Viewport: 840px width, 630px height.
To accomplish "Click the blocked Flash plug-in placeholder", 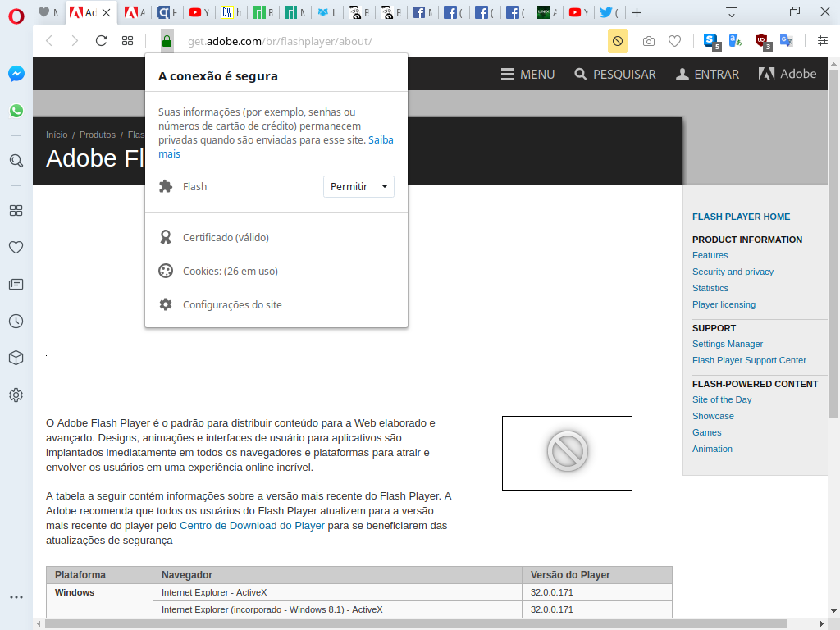I will 567,453.
